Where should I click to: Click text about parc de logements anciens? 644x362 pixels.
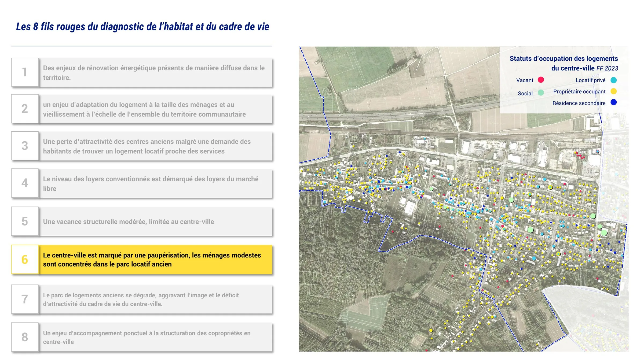pyautogui.click(x=141, y=300)
